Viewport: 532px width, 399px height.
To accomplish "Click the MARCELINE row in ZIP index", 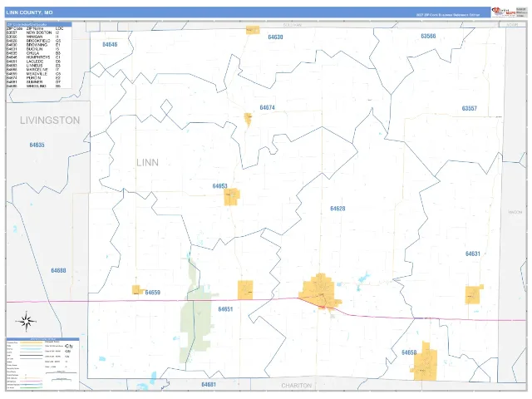I will tap(34, 70).
